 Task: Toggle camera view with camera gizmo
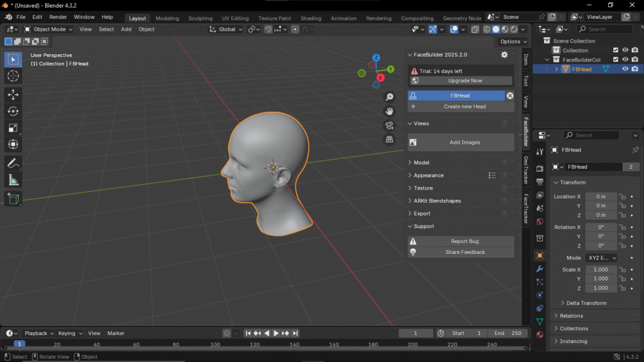click(x=390, y=125)
